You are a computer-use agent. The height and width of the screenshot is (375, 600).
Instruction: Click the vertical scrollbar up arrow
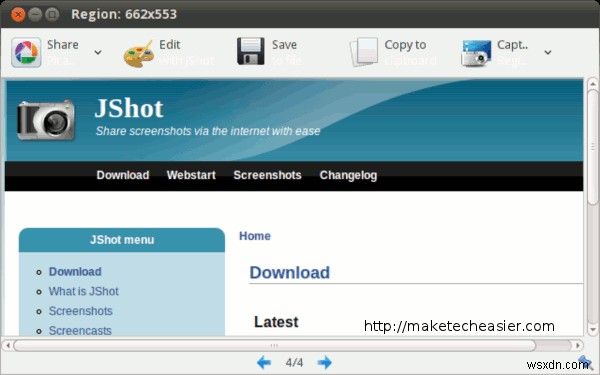[592, 83]
